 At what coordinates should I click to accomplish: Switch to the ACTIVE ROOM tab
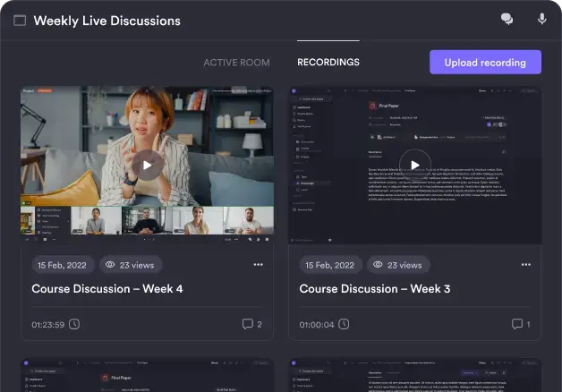click(x=236, y=63)
